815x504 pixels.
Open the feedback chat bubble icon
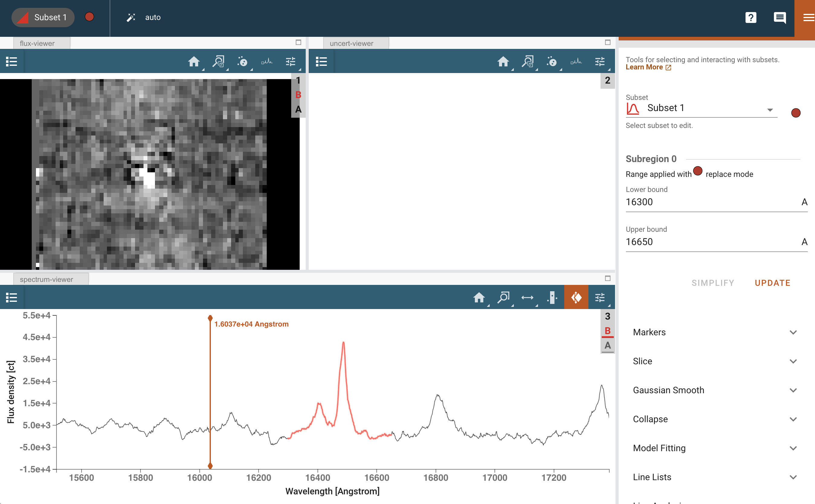779,17
